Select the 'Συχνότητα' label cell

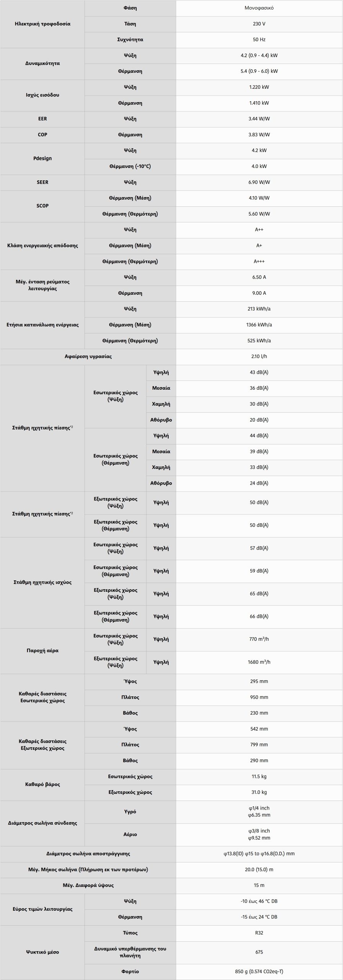[x=130, y=39]
